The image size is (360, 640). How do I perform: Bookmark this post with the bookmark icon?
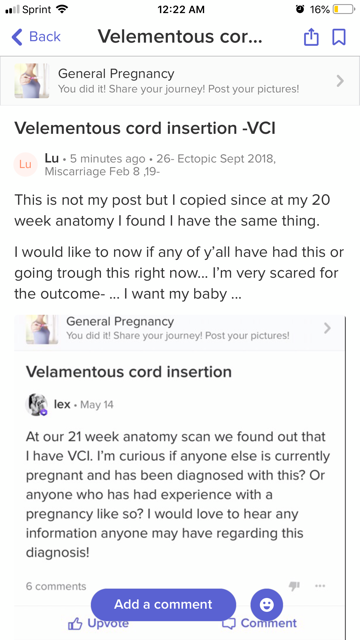pyautogui.click(x=339, y=37)
